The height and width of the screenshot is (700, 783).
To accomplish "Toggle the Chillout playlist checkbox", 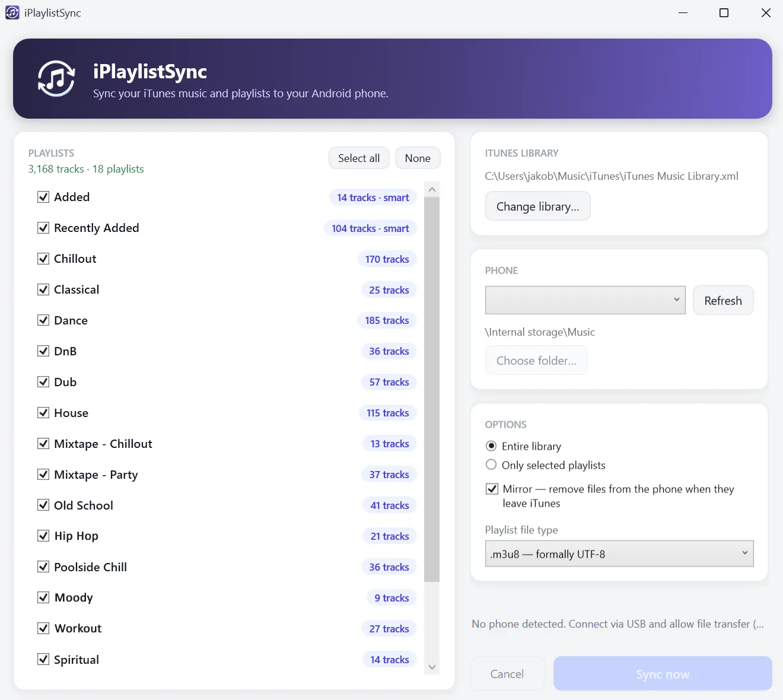I will (x=43, y=259).
